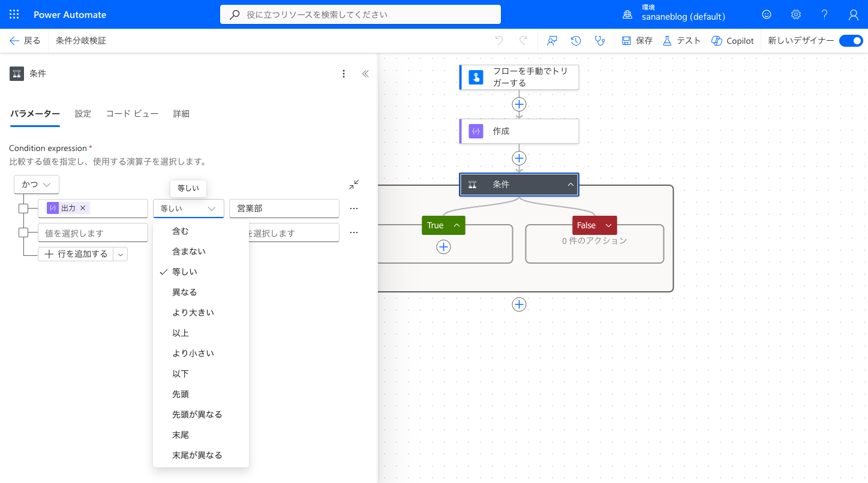
Task: Check the checkbox on the empty condition row
Action: (x=23, y=233)
